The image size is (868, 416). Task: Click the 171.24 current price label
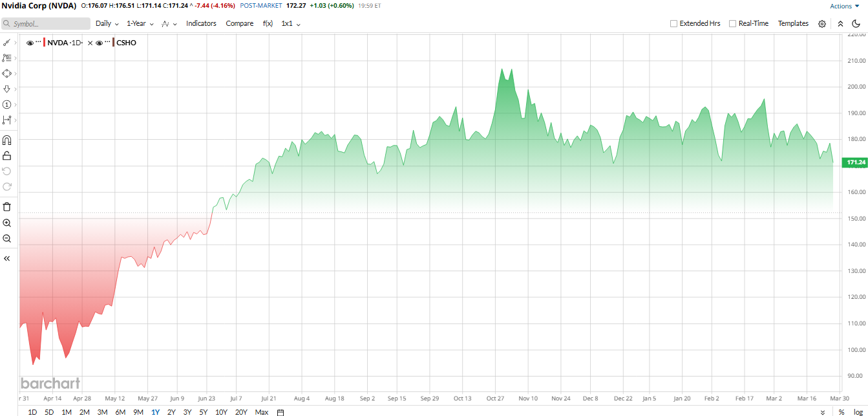[856, 162]
